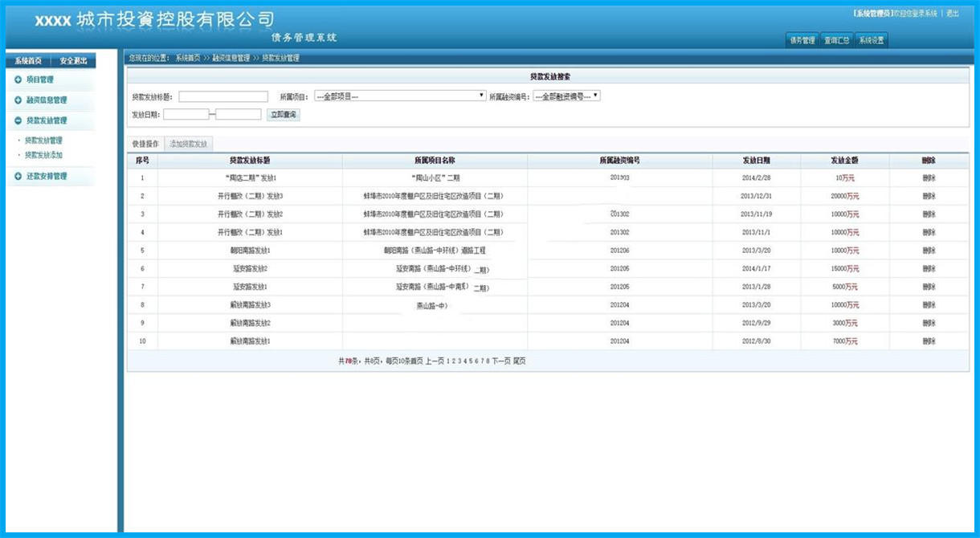Viewport: 980px width, 538px height.
Task: Delete row 3 开行棚改（二期）发放2
Action: [929, 214]
